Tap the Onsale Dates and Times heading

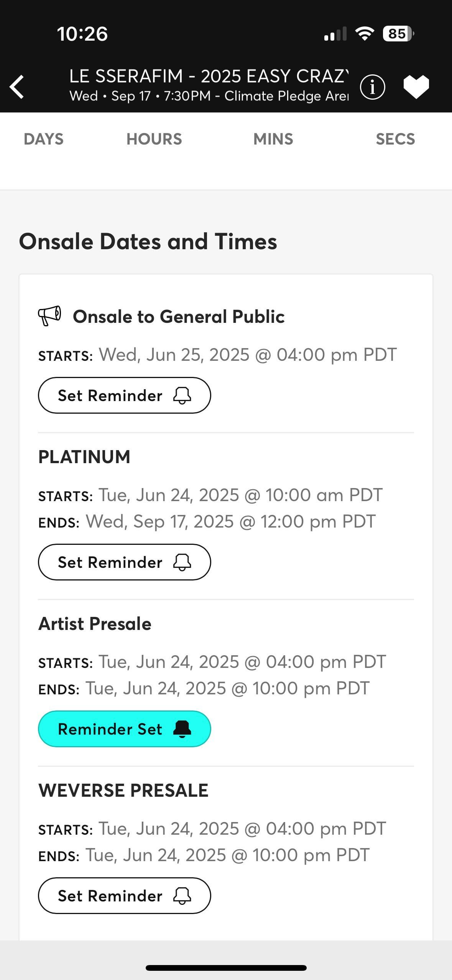coord(148,242)
